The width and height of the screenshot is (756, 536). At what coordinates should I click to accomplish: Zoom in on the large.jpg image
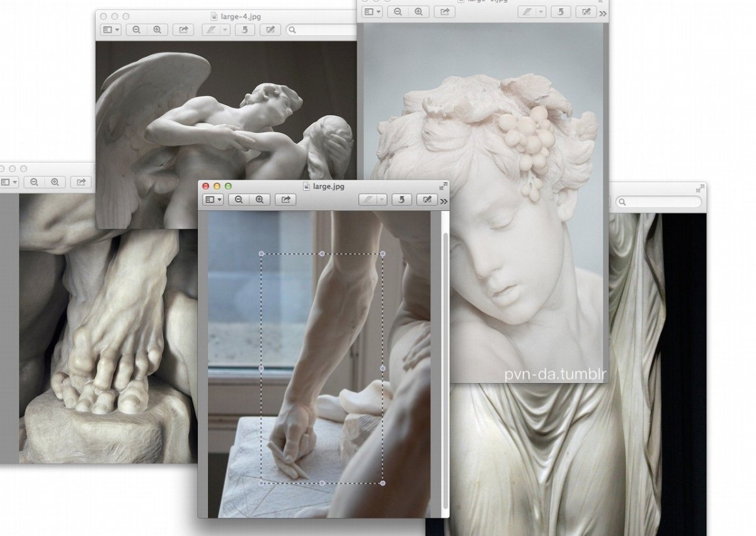[x=259, y=200]
